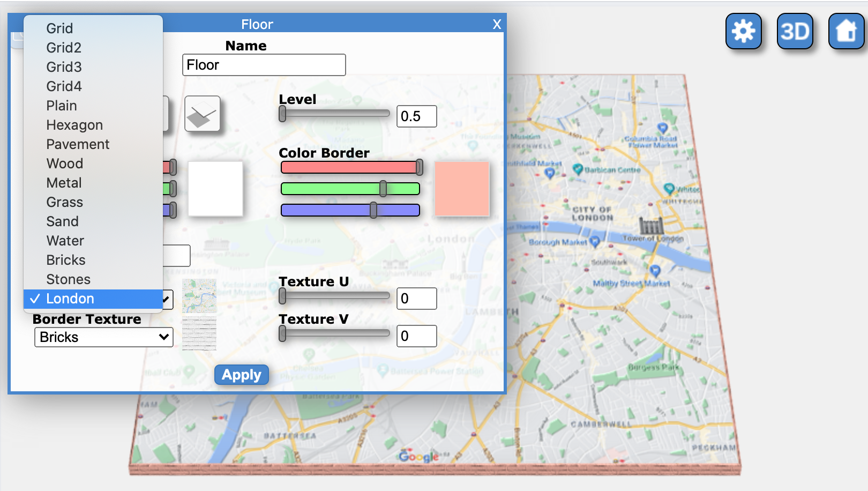Click the red Color Border slider
The height and width of the screenshot is (491, 868).
351,167
